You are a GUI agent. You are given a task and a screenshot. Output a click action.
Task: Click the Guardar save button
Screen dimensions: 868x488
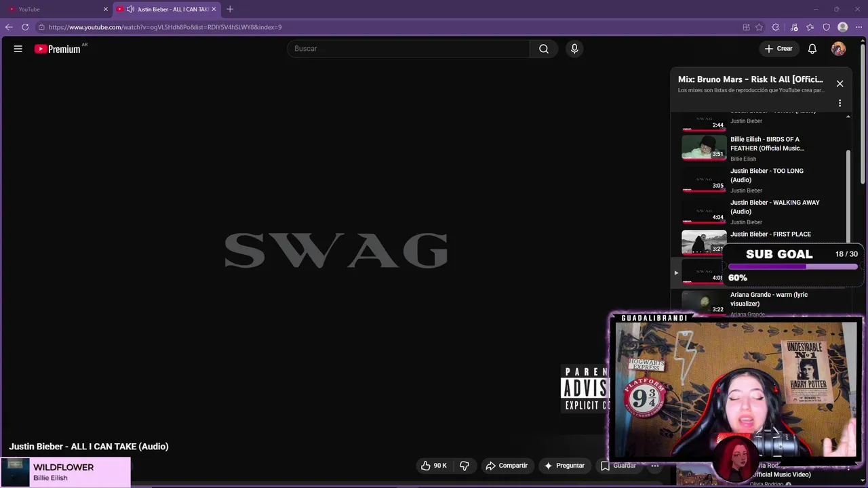[618, 466]
